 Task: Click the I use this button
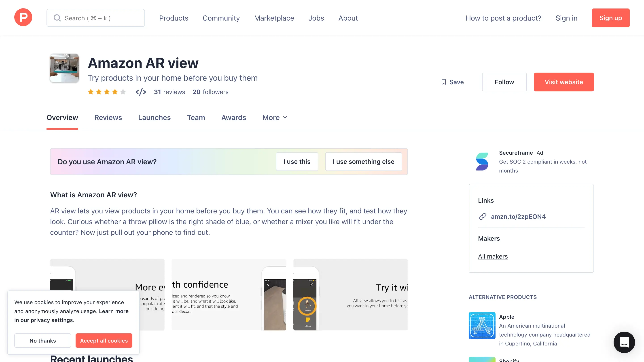point(297,162)
